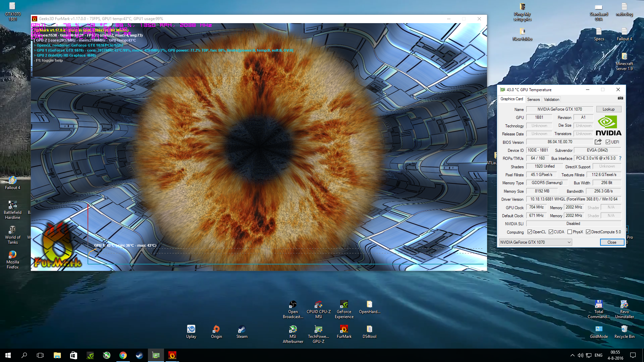The height and width of the screenshot is (362, 644).
Task: Open the Specs desktop file
Action: pyautogui.click(x=599, y=34)
